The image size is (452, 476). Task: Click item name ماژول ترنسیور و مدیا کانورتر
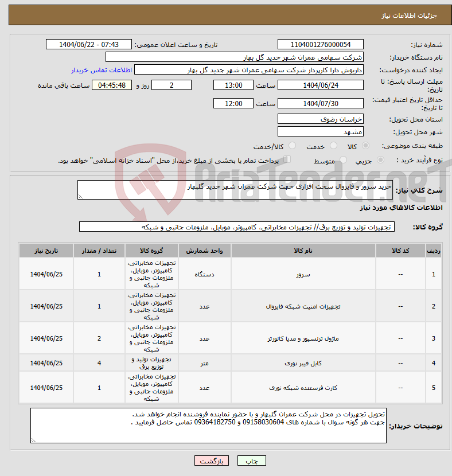tap(303, 338)
